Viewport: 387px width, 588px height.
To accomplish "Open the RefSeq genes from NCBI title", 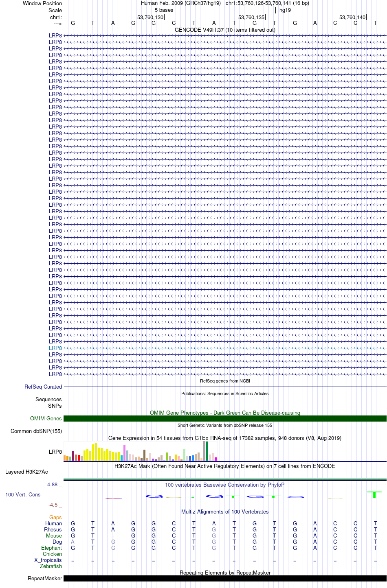I will coord(225,381).
